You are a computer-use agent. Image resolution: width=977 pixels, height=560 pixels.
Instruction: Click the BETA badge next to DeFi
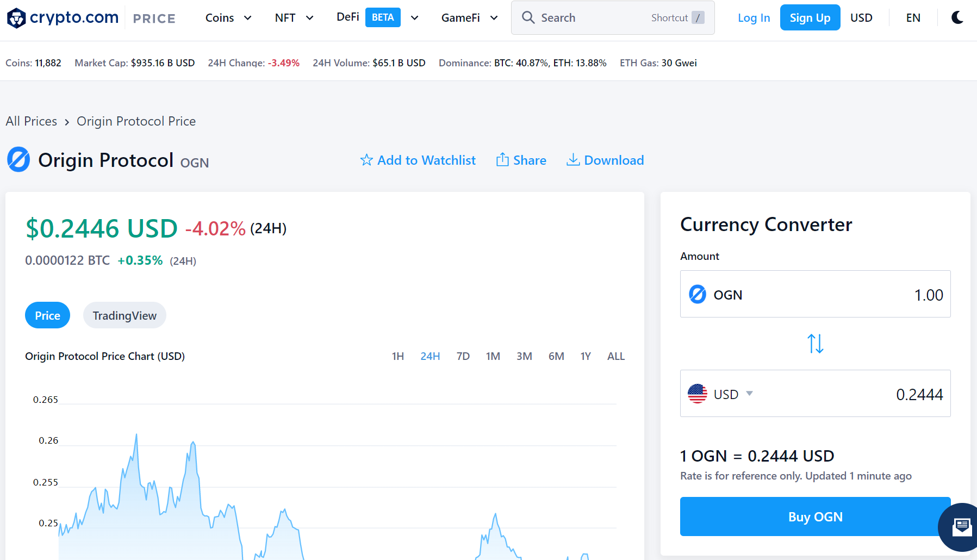pyautogui.click(x=383, y=17)
